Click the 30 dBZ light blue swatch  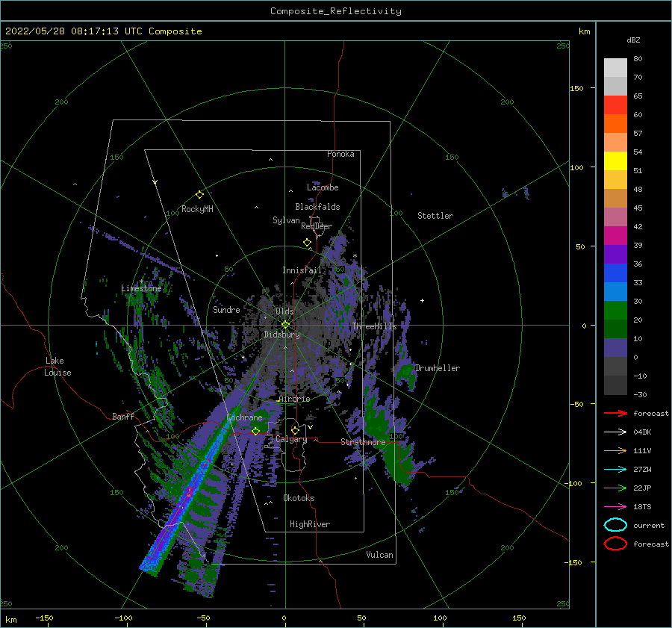615,292
